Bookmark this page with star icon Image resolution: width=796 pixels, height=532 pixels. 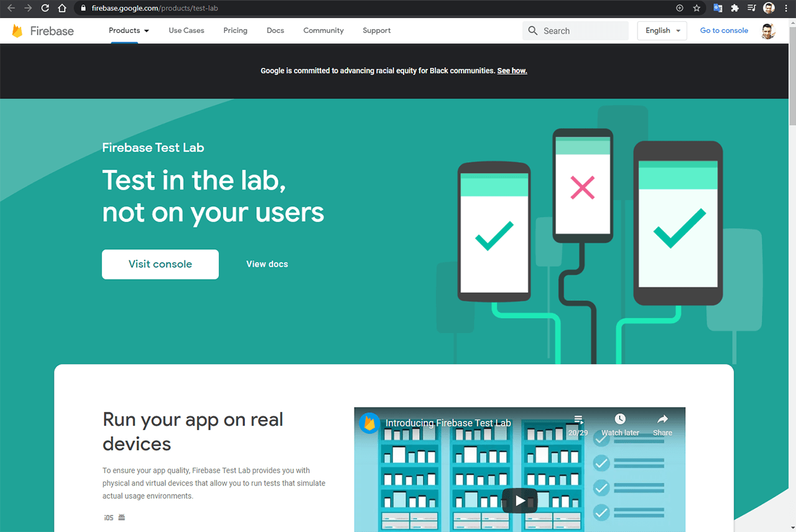point(696,8)
